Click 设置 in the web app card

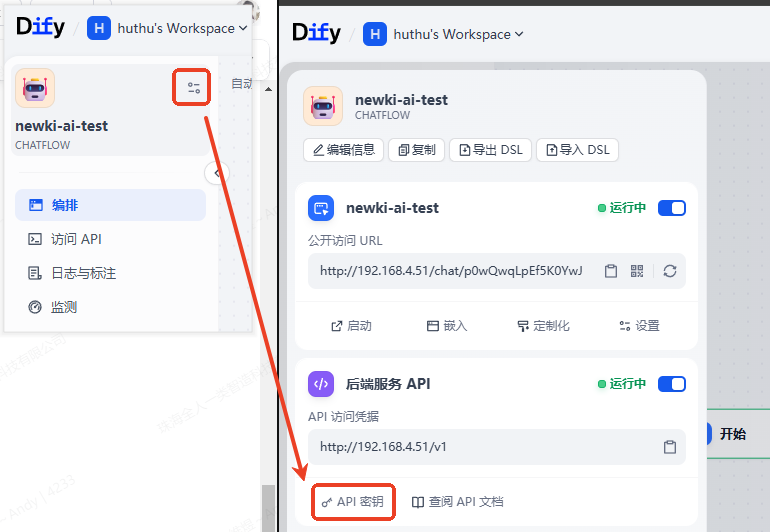(x=639, y=326)
